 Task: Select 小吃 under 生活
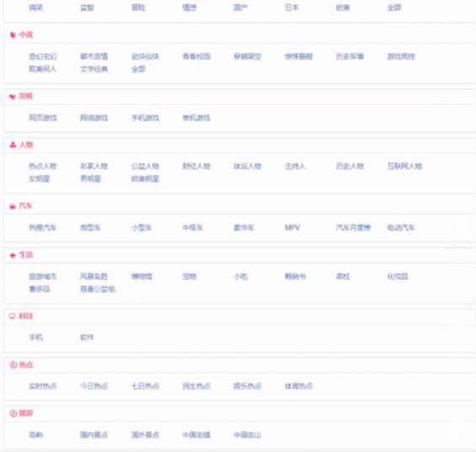pyautogui.click(x=241, y=276)
